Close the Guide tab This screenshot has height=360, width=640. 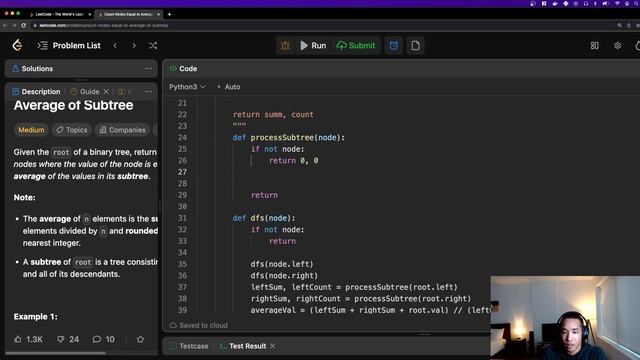[x=106, y=91]
